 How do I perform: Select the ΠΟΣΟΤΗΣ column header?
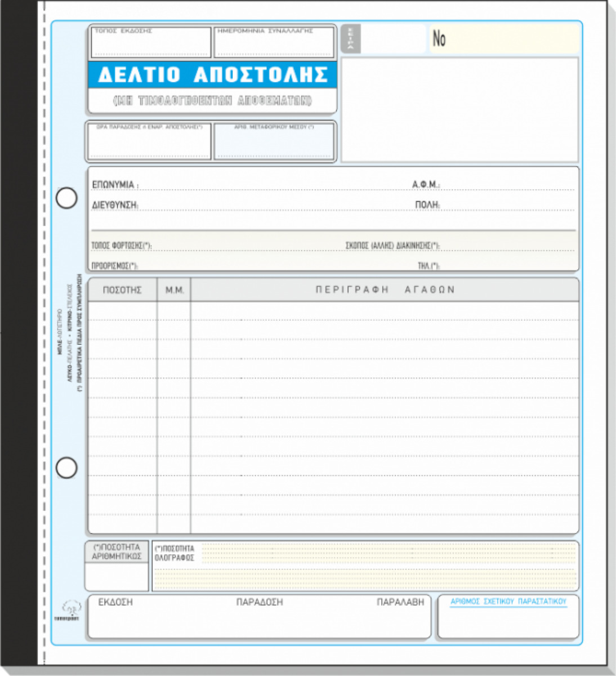pyautogui.click(x=122, y=290)
